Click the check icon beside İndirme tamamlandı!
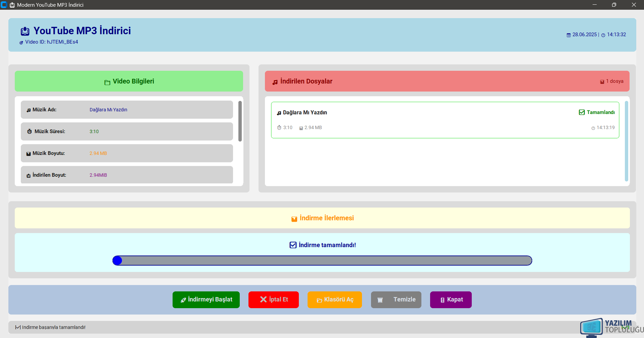 293,245
